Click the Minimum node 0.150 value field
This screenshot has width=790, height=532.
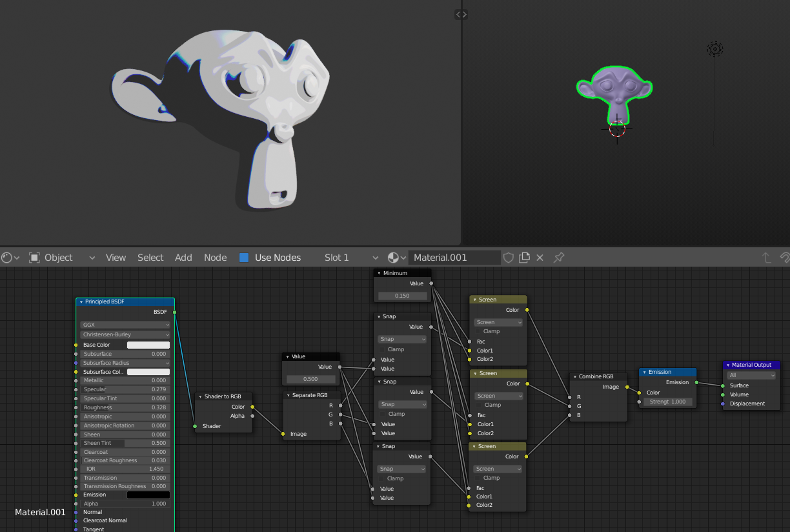pos(402,296)
